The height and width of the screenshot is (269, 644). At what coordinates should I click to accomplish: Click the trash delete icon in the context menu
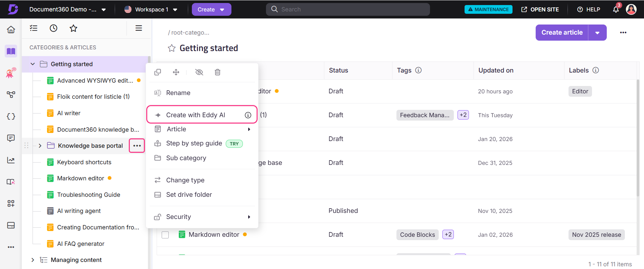click(217, 72)
